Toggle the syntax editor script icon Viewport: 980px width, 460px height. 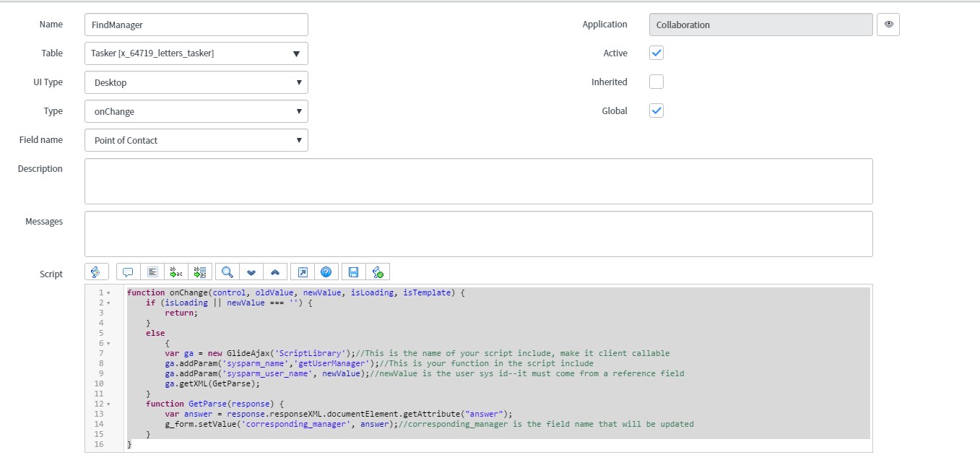click(96, 272)
